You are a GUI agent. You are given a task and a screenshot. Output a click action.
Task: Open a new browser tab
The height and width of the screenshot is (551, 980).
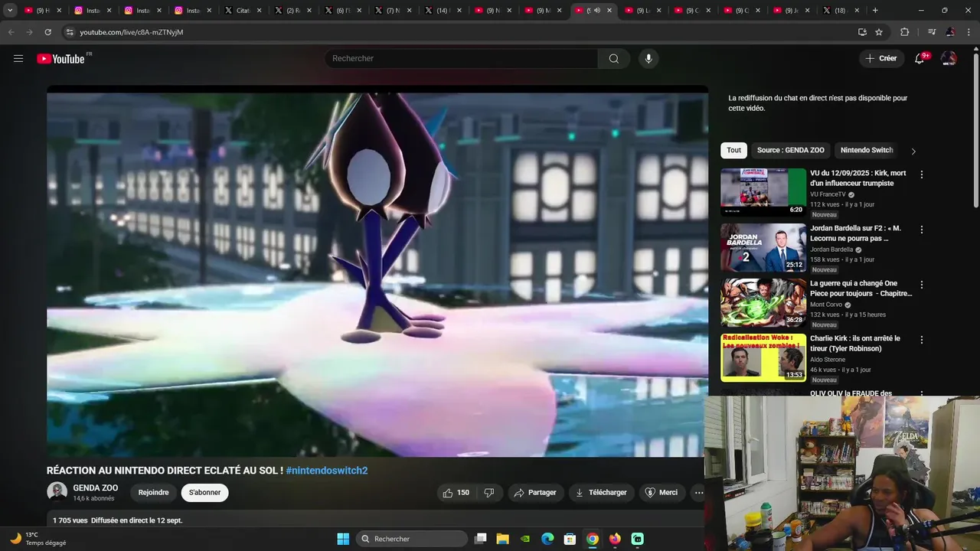click(x=875, y=11)
